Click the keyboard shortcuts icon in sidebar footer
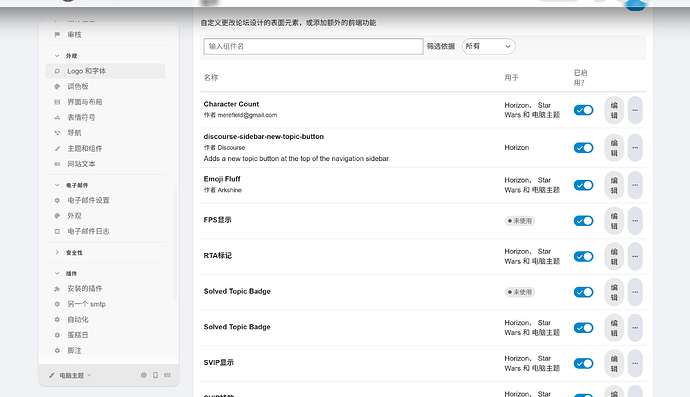The width and height of the screenshot is (690, 397). coord(167,375)
